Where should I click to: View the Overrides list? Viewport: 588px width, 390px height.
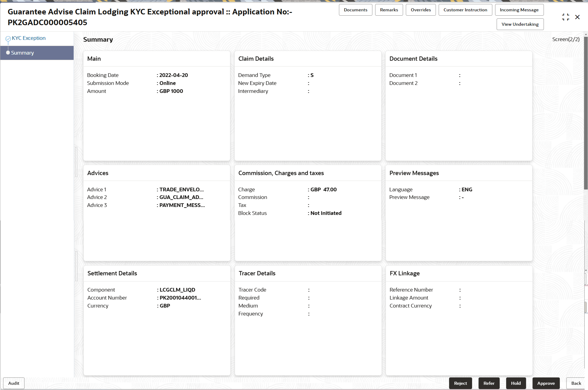click(x=421, y=10)
